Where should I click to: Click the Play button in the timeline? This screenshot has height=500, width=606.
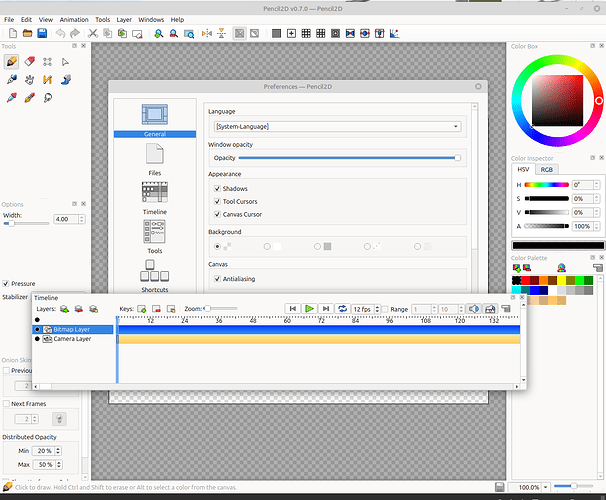point(310,309)
